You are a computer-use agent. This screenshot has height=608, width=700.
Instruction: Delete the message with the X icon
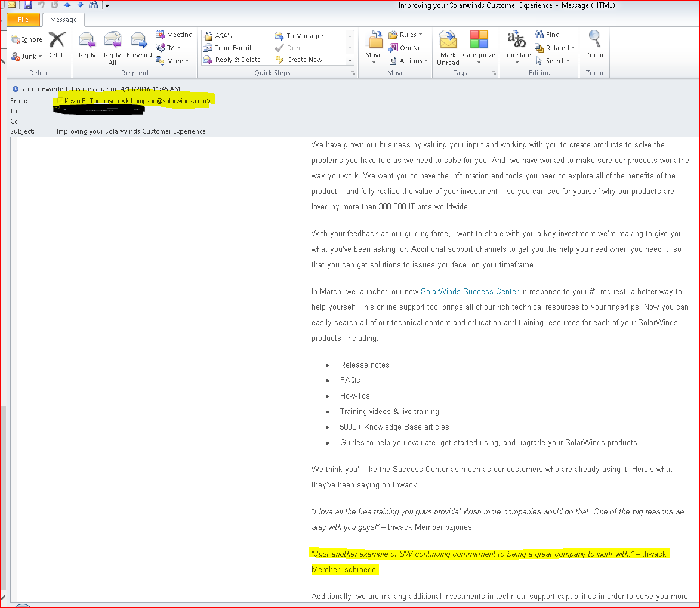[57, 45]
